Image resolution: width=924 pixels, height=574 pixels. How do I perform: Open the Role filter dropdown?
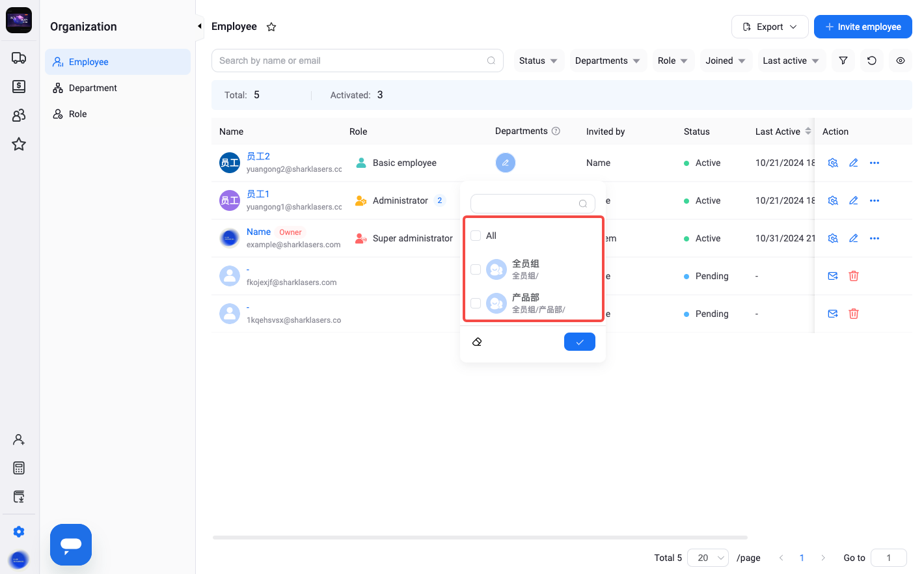point(673,61)
